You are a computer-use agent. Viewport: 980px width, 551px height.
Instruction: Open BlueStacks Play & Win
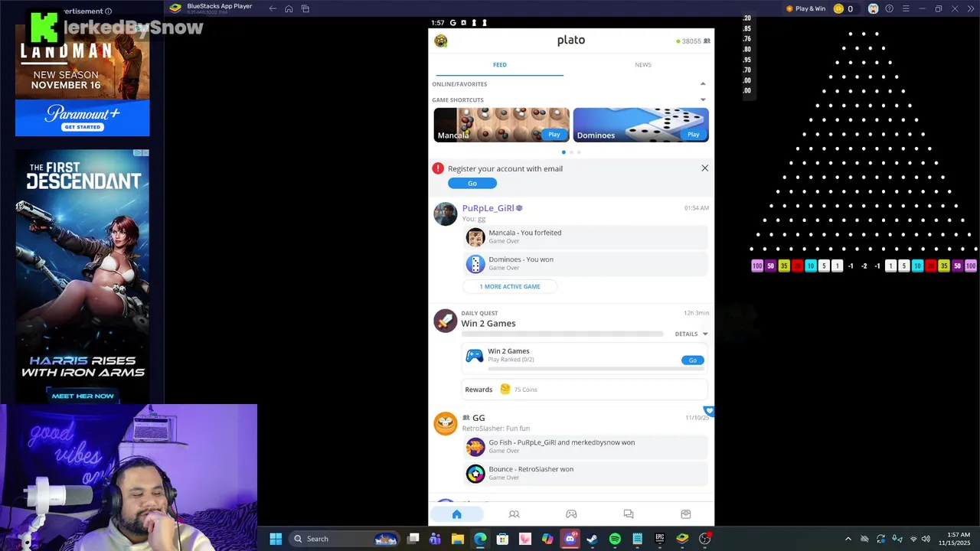(x=805, y=8)
